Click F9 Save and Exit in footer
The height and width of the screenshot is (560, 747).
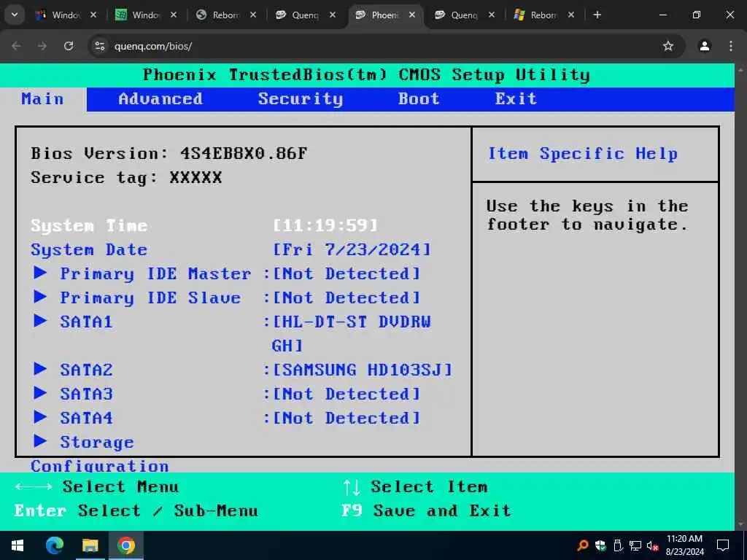coord(426,510)
